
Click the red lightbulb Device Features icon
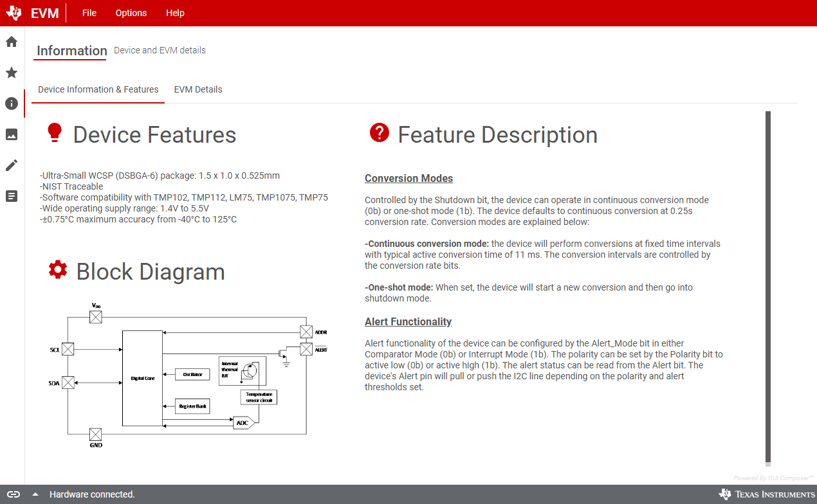pos(55,132)
